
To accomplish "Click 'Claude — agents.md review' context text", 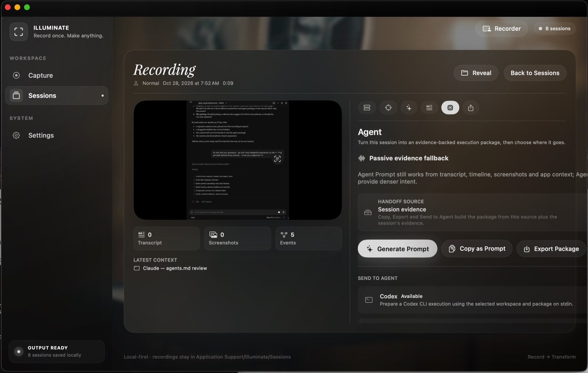I will [175, 268].
